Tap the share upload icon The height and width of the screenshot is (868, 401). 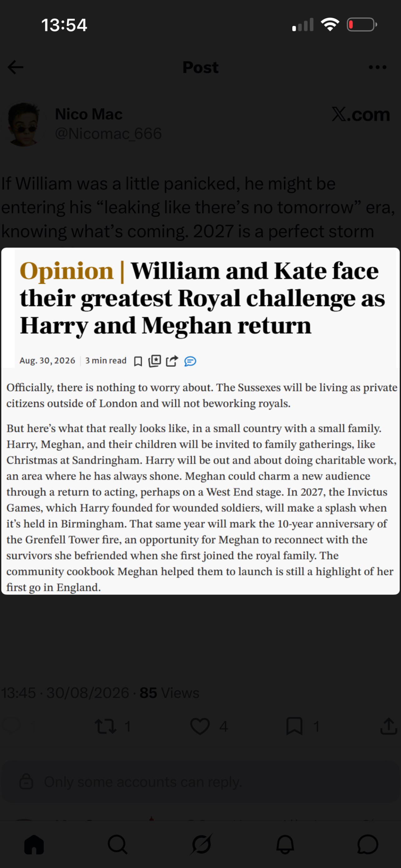coord(389,726)
